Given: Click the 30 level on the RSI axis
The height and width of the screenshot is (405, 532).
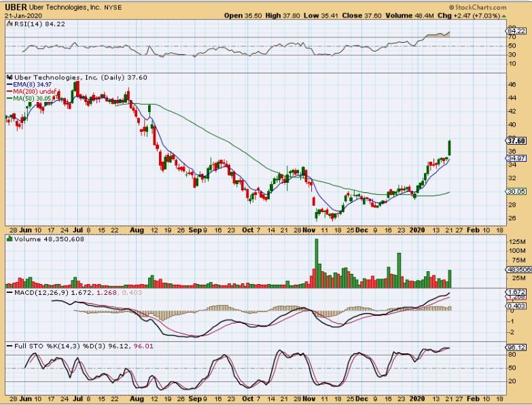Looking at the screenshot, I should point(512,54).
